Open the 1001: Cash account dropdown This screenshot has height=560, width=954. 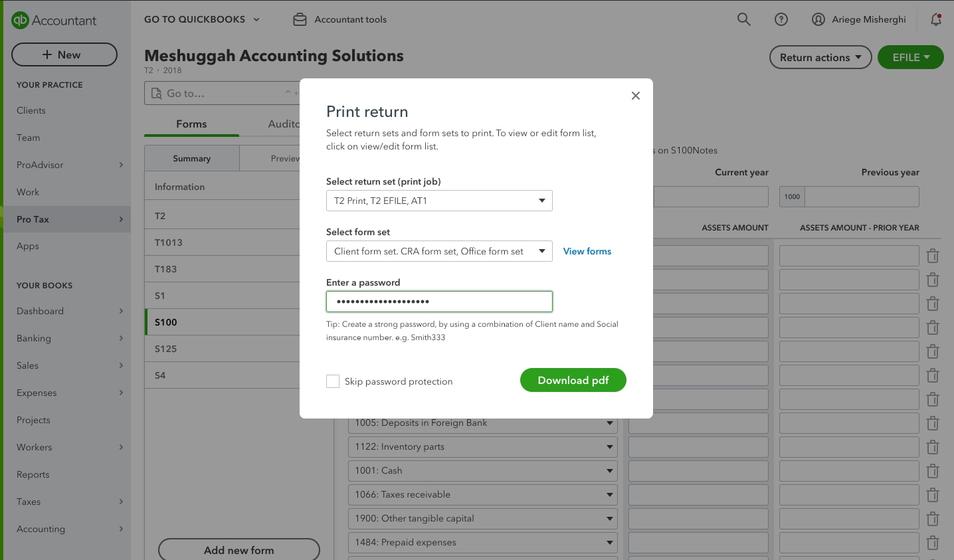point(483,470)
